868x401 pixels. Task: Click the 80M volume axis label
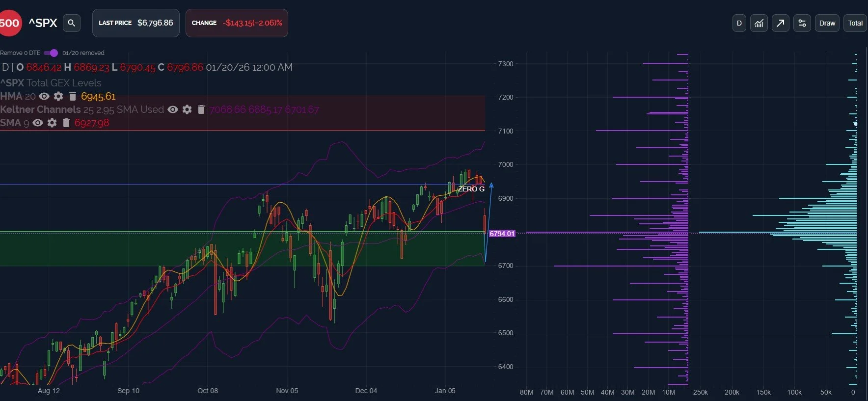[x=526, y=392]
